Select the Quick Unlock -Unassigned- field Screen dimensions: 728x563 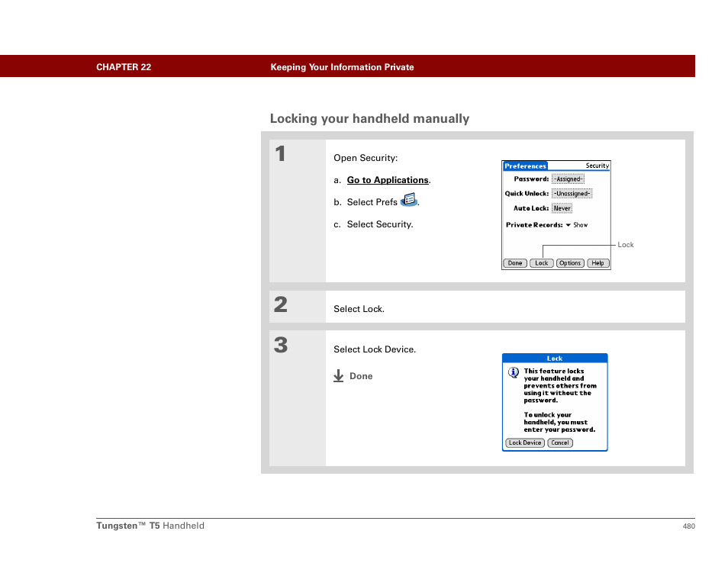[x=572, y=194]
